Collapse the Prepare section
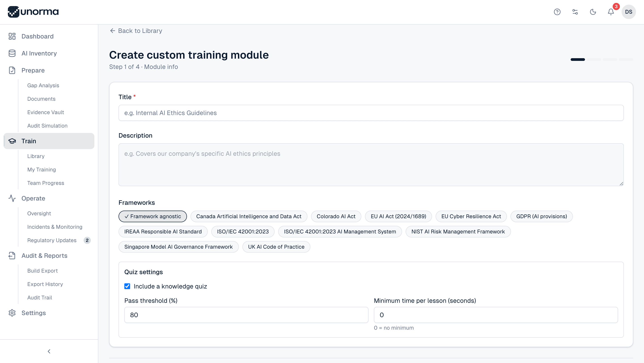 (x=49, y=70)
